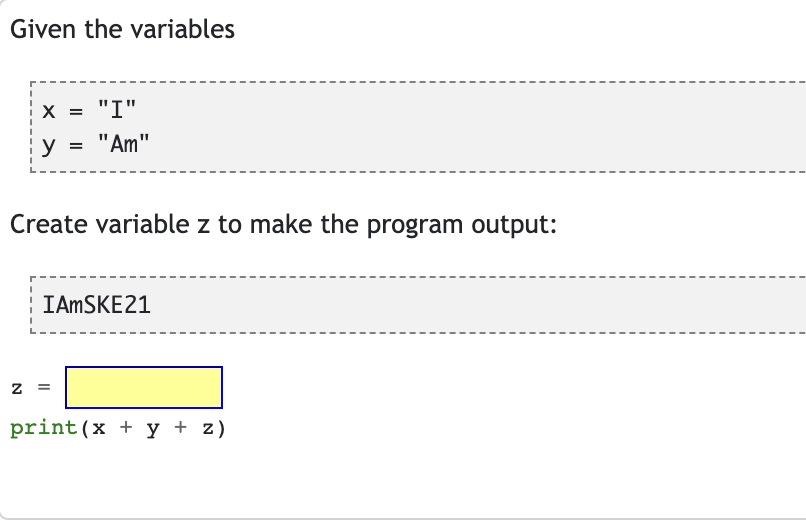806x520 pixels.
Task: Click variable y inside the print statement
Action: [x=151, y=429]
